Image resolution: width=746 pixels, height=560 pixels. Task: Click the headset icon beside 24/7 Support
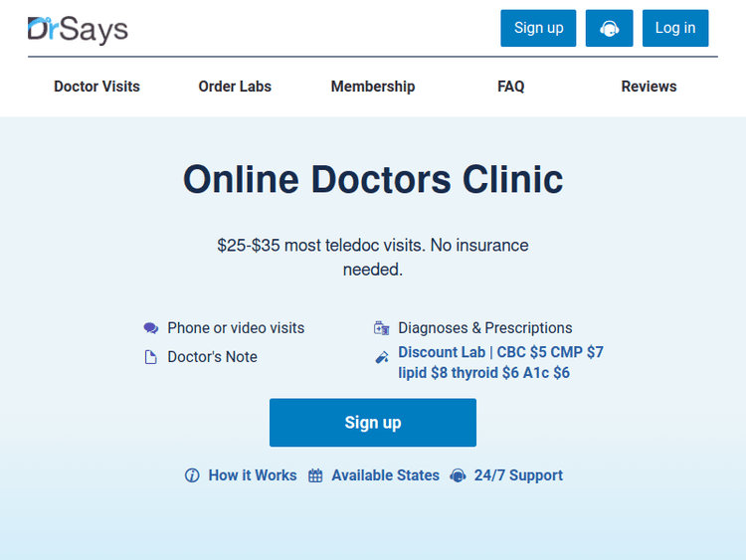click(x=458, y=475)
